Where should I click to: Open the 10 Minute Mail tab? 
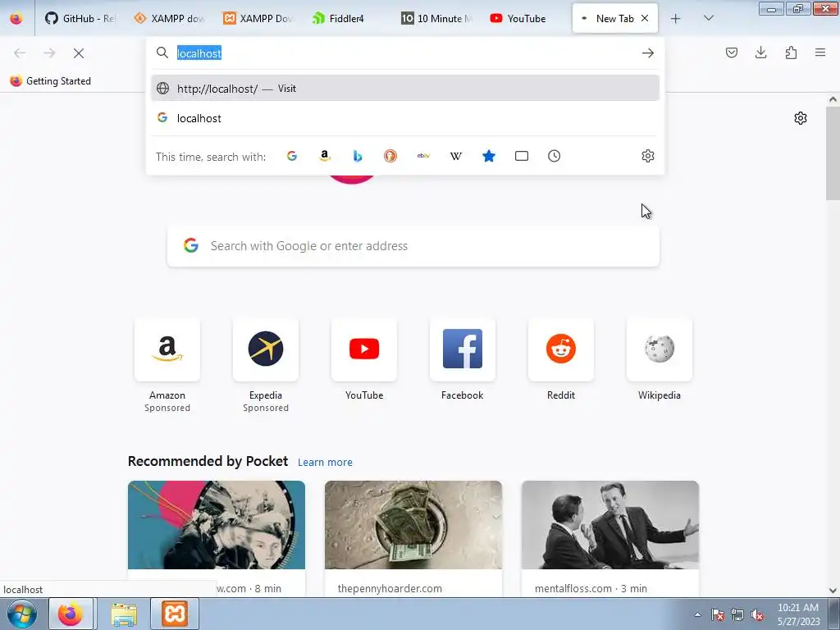(x=436, y=18)
